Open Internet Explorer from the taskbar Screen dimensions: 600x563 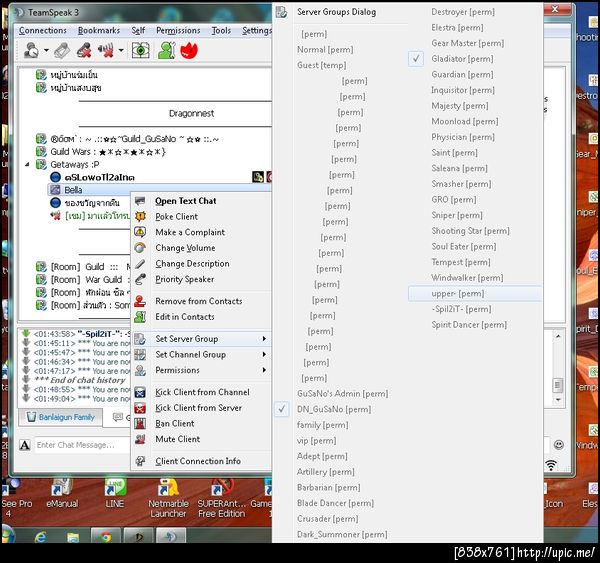point(40,537)
